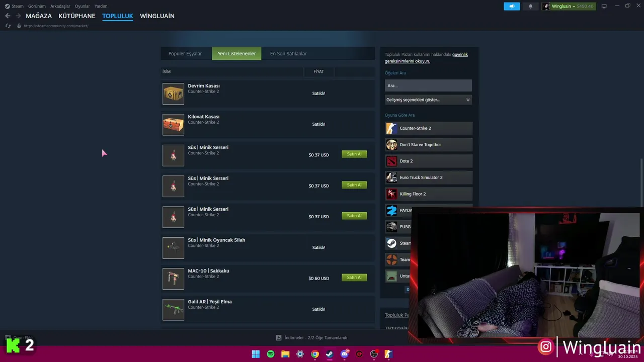Open the Yardım menu
Image resolution: width=644 pixels, height=362 pixels.
coord(101,6)
